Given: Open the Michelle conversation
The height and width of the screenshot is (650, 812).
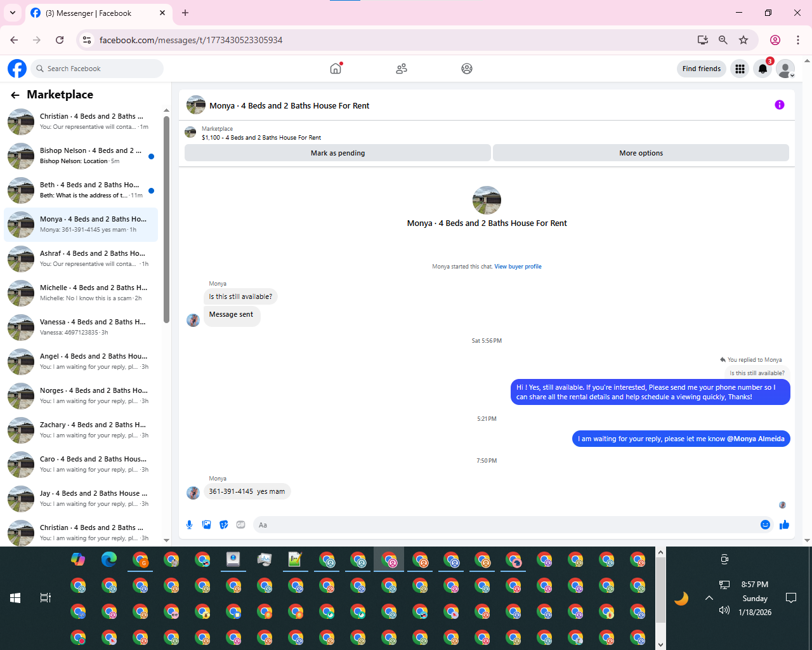Looking at the screenshot, I should click(x=81, y=293).
